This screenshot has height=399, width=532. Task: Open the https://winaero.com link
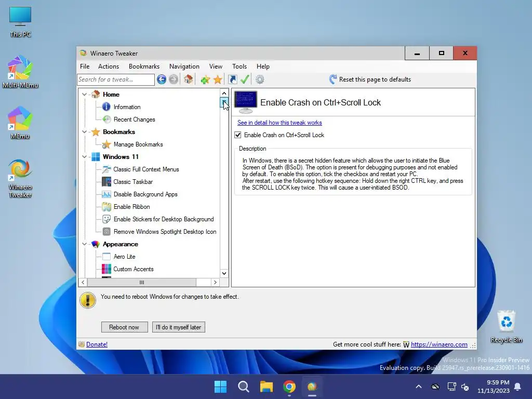point(439,344)
